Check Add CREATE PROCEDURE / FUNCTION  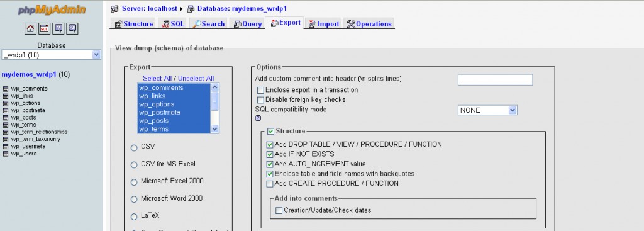tap(269, 184)
